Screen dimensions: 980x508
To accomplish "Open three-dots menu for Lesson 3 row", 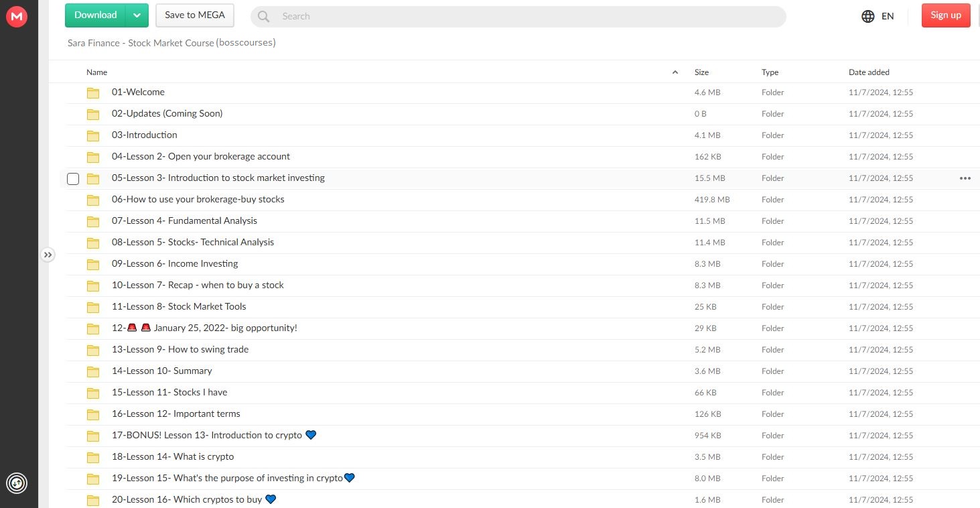I will tap(965, 178).
